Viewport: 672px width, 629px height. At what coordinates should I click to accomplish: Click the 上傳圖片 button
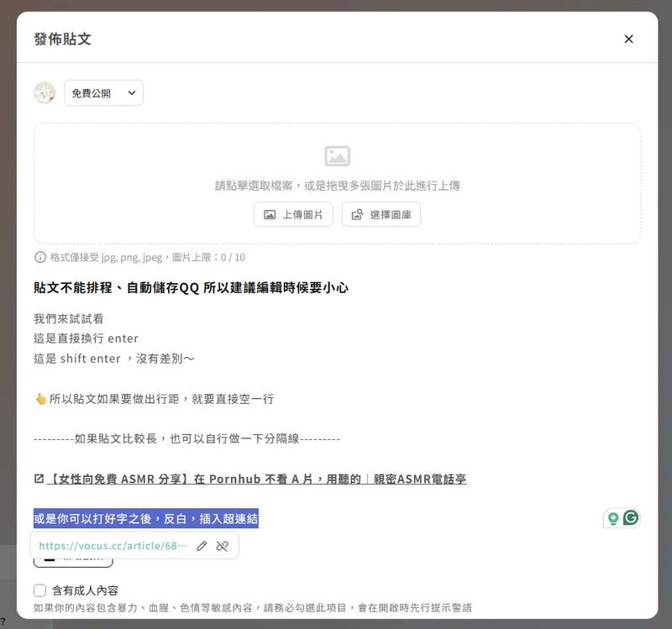pyautogui.click(x=293, y=214)
